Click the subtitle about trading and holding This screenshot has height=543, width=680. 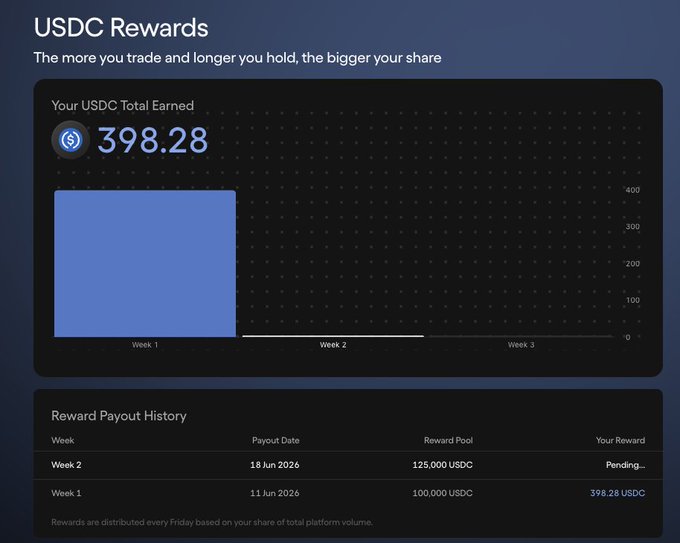[x=238, y=58]
